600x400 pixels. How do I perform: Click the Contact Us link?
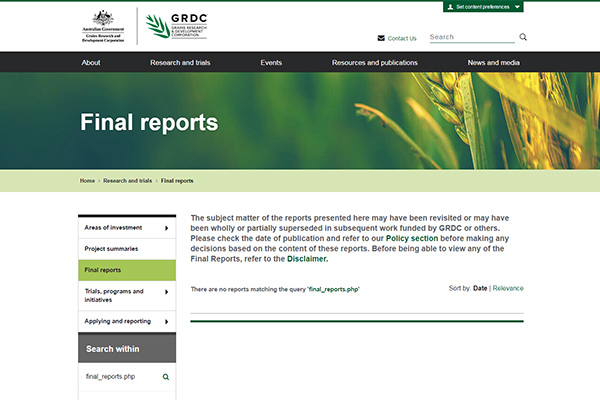pos(402,38)
